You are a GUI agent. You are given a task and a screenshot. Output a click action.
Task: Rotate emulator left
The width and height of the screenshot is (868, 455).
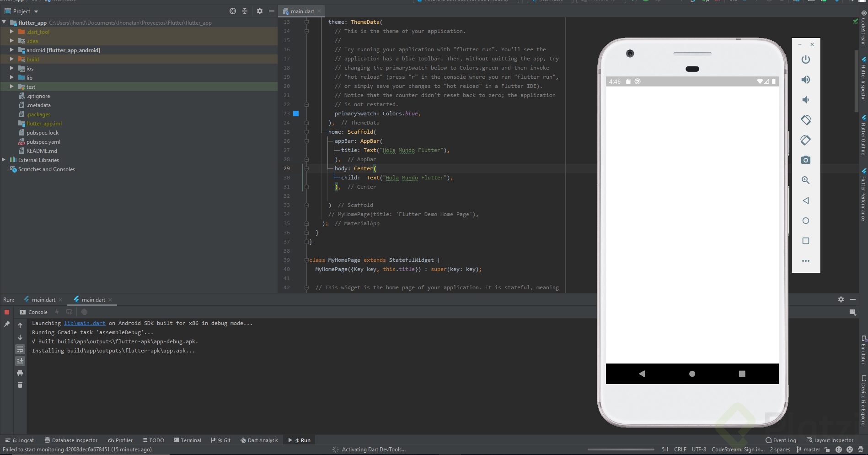806,120
